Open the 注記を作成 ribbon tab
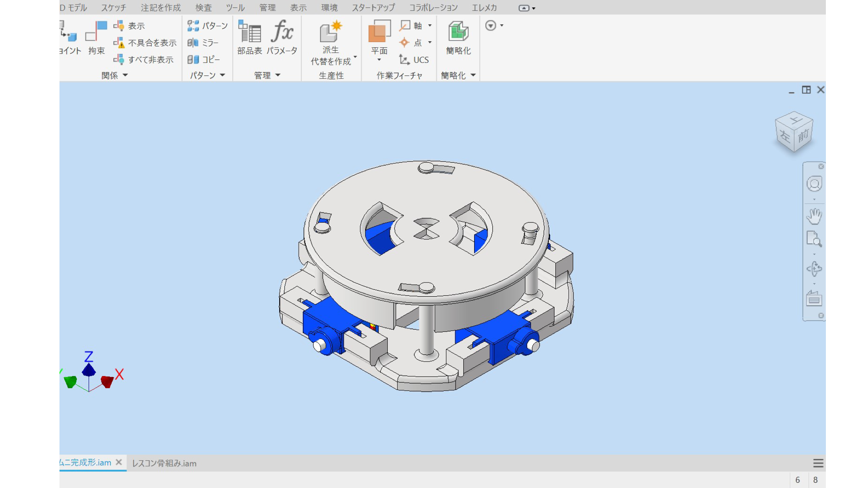The image size is (868, 488). (x=161, y=8)
